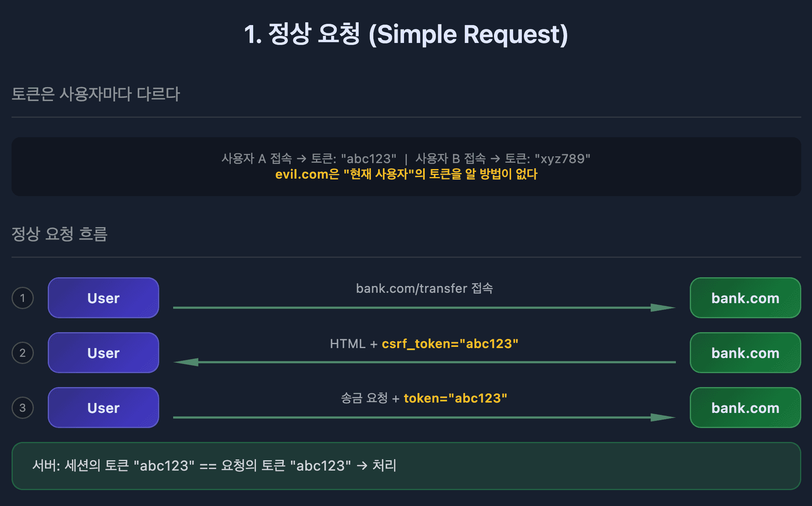Click the step 2 number circle
Viewport: 812px width, 506px height.
coord(23,353)
